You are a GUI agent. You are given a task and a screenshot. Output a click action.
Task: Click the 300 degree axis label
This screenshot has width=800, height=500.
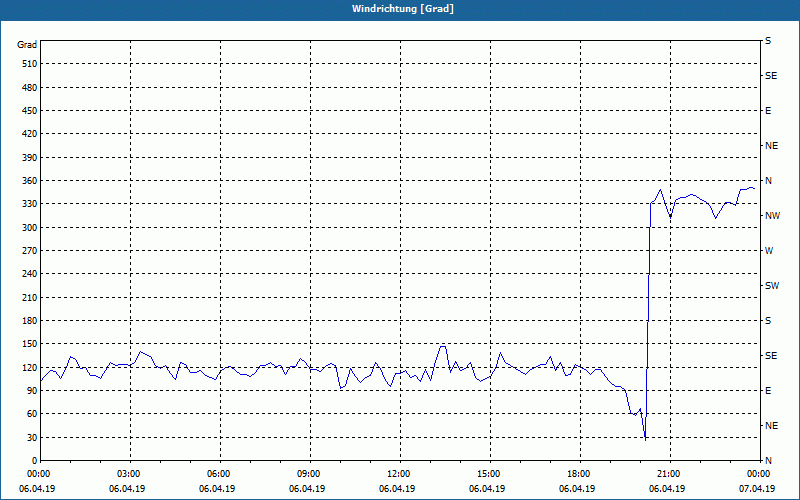(x=30, y=227)
